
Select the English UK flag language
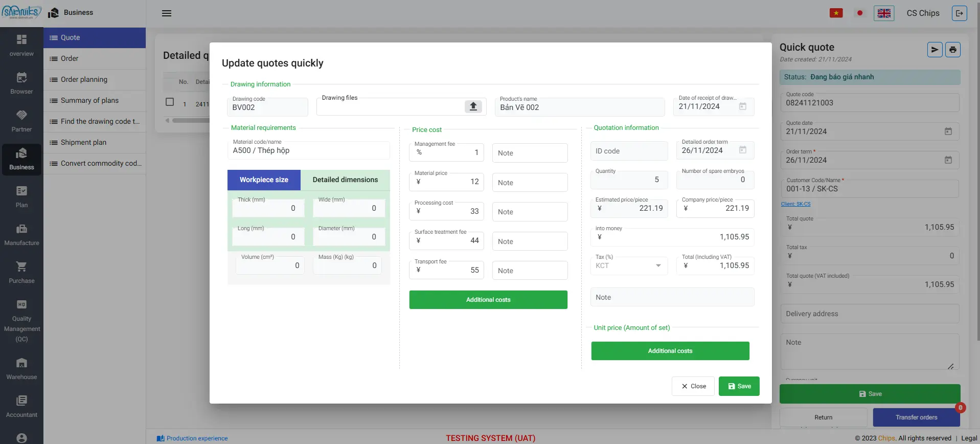(884, 13)
